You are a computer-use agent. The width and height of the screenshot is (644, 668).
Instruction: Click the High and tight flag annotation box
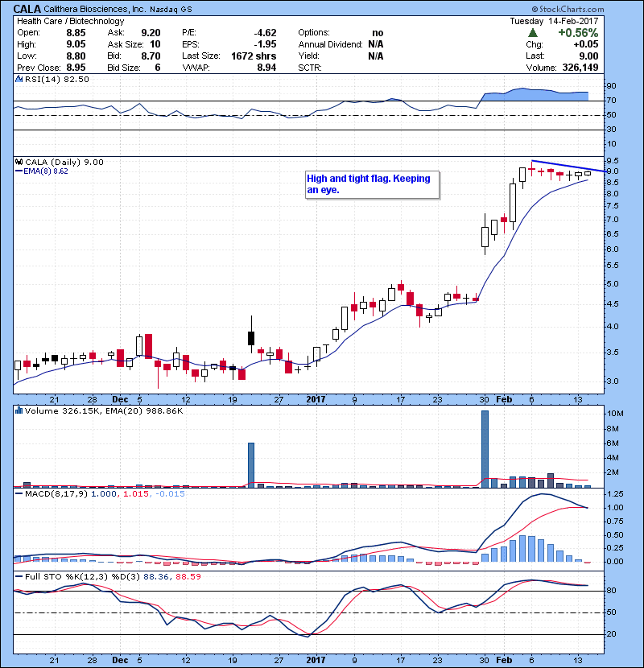(x=372, y=184)
